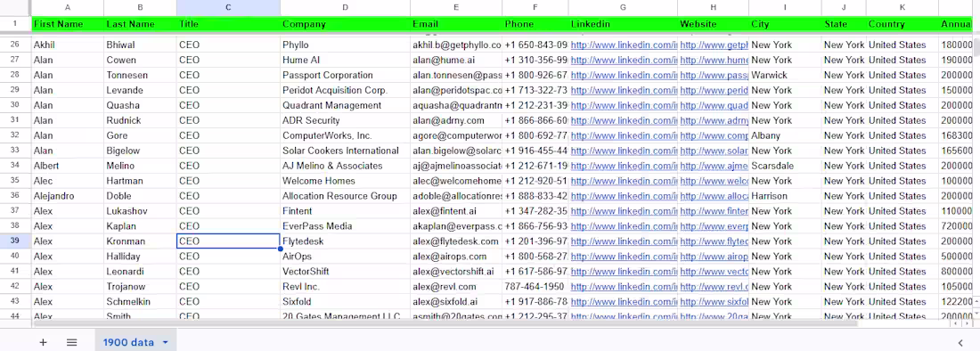Image resolution: width=980 pixels, height=351 pixels.
Task: Select column D header
Action: pyautogui.click(x=345, y=7)
